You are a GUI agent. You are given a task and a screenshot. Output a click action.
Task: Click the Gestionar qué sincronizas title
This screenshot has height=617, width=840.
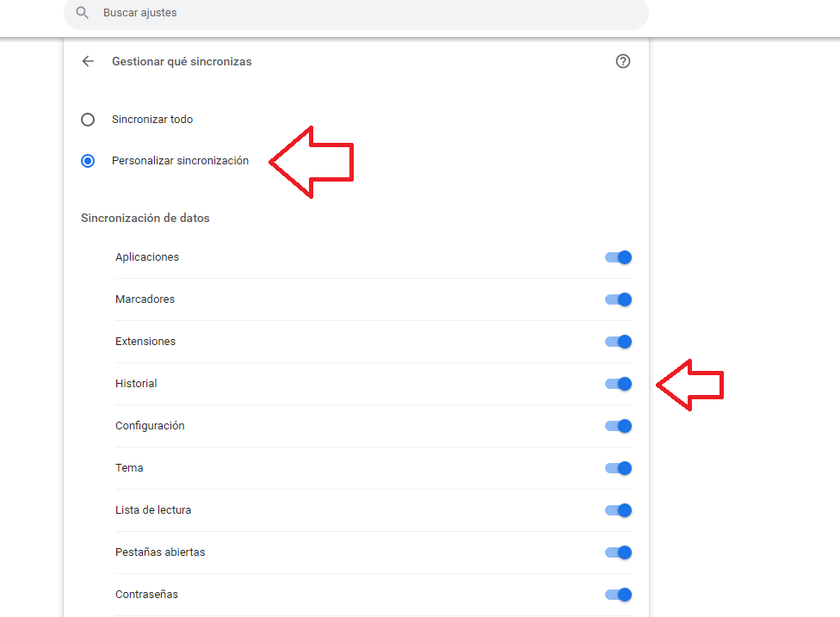pyautogui.click(x=182, y=62)
